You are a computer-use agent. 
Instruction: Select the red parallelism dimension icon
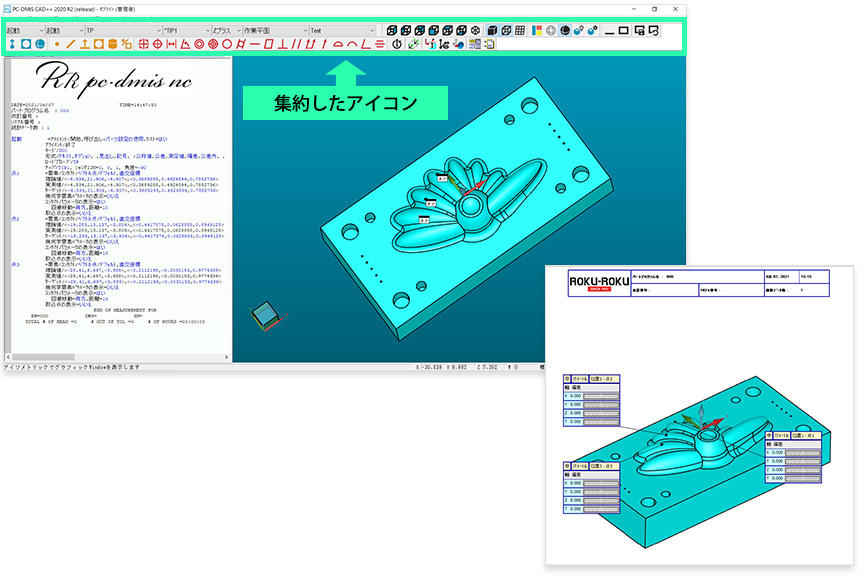[x=296, y=44]
